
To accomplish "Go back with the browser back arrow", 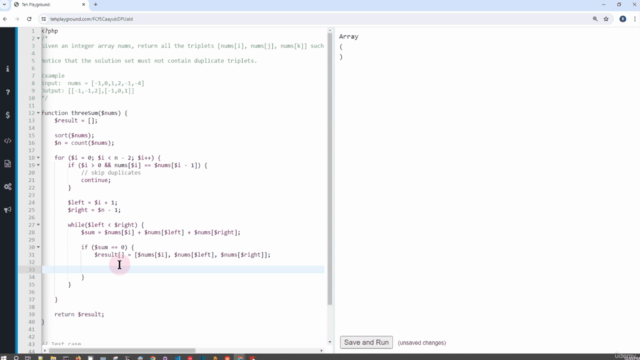I will tap(5, 19).
